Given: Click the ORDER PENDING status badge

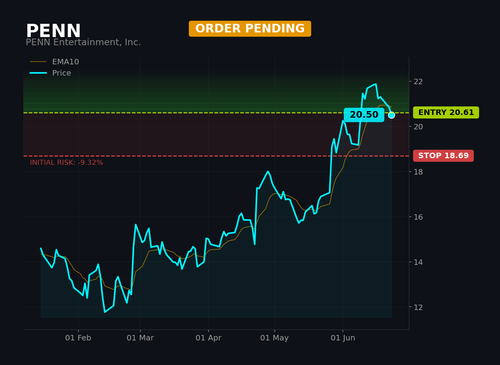Looking at the screenshot, I should coord(250,29).
